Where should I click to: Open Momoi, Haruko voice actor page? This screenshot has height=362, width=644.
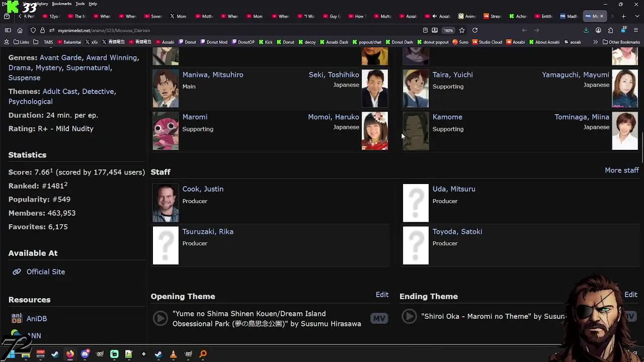tap(334, 117)
